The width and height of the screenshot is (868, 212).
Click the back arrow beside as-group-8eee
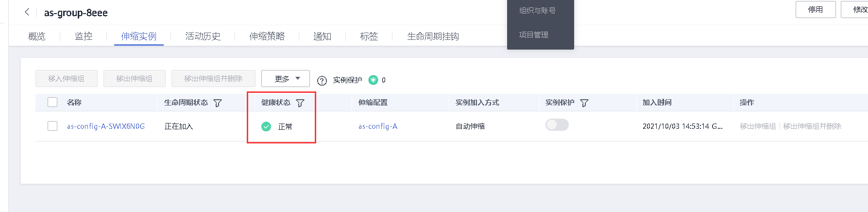click(x=27, y=12)
